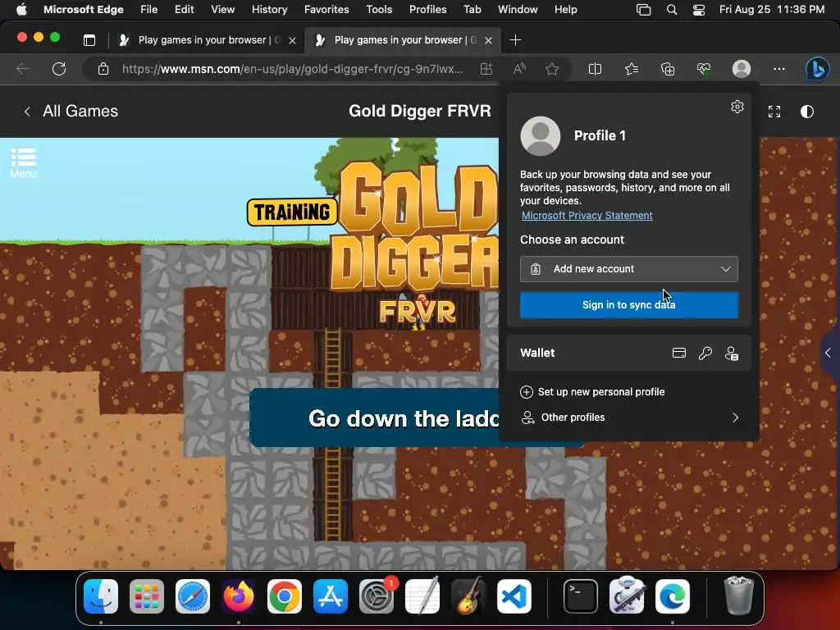
Task: Open the Window menu
Action: point(518,10)
